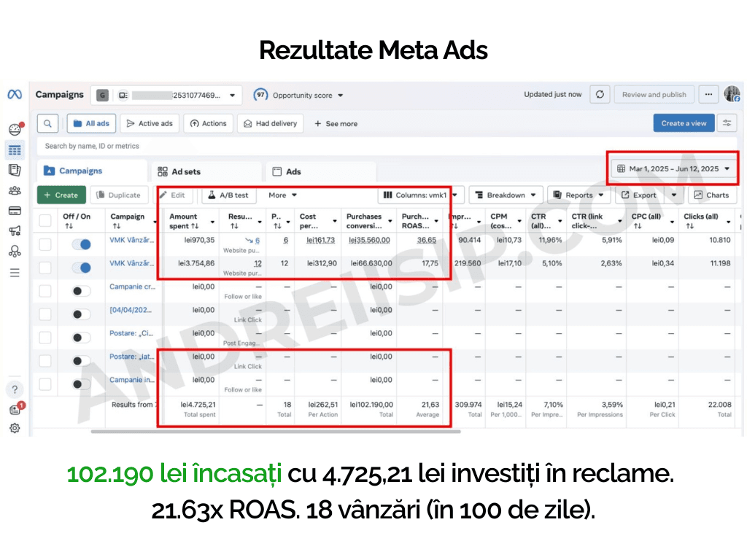Open the three-dots more options button
747x560 pixels.
(708, 94)
